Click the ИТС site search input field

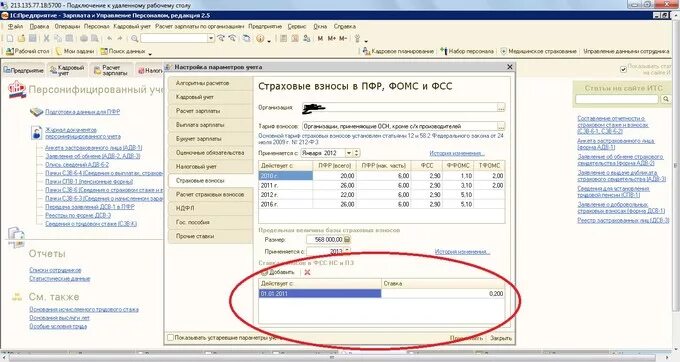617,99
